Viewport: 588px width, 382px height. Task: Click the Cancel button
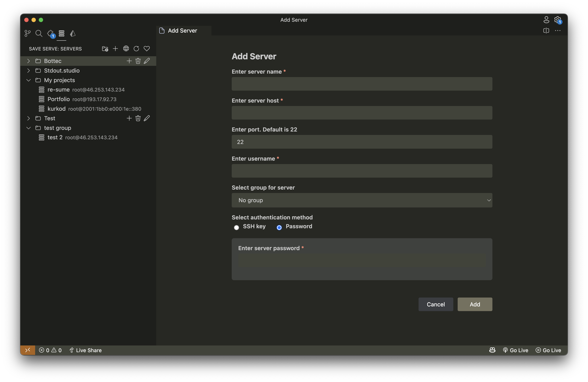[436, 305]
